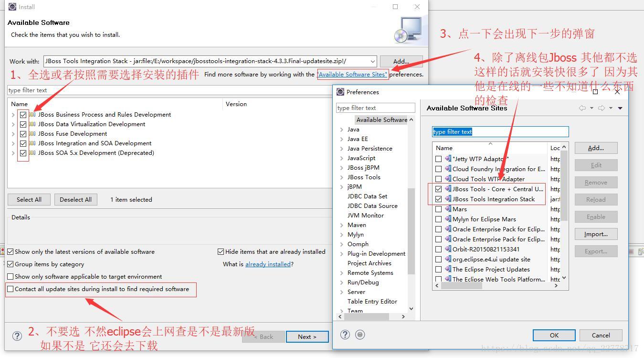Image resolution: width=644 pixels, height=358 pixels.
Task: Expand JBoss SOA 5.x Development category
Action: click(x=13, y=153)
